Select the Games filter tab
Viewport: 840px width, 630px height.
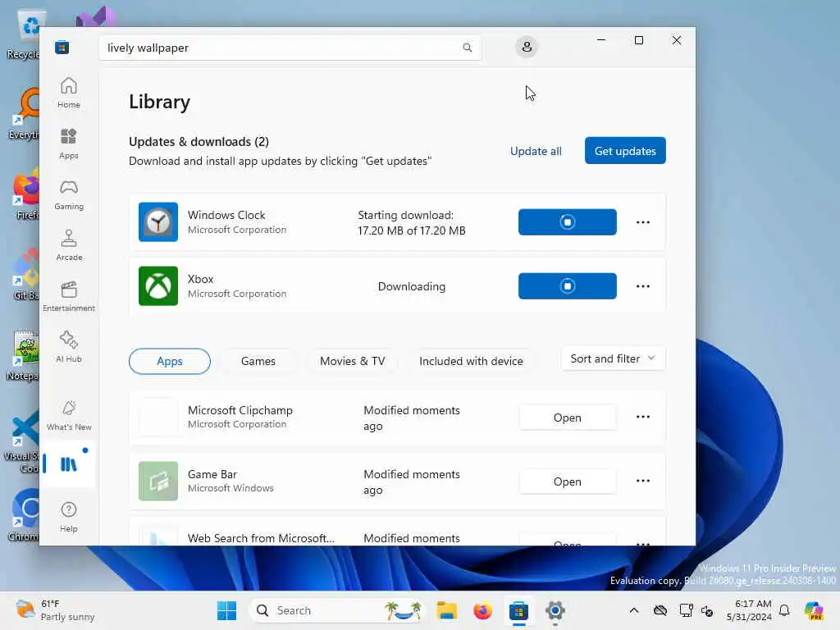pos(258,361)
